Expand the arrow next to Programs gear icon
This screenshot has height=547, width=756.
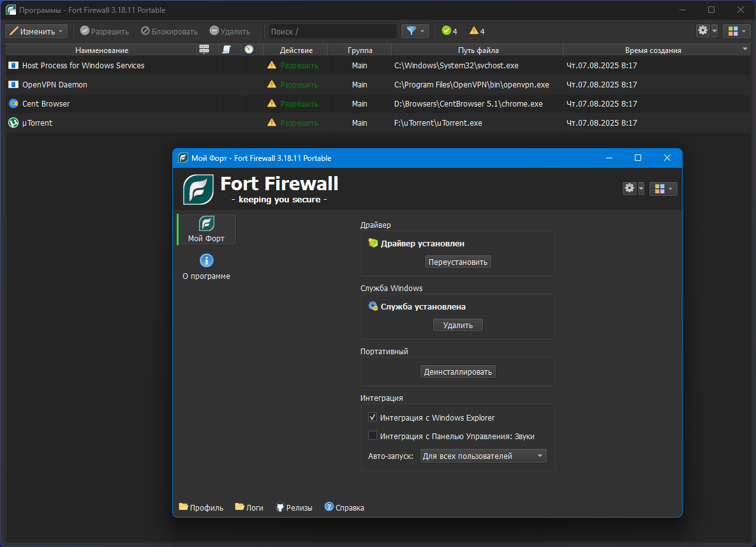[715, 31]
